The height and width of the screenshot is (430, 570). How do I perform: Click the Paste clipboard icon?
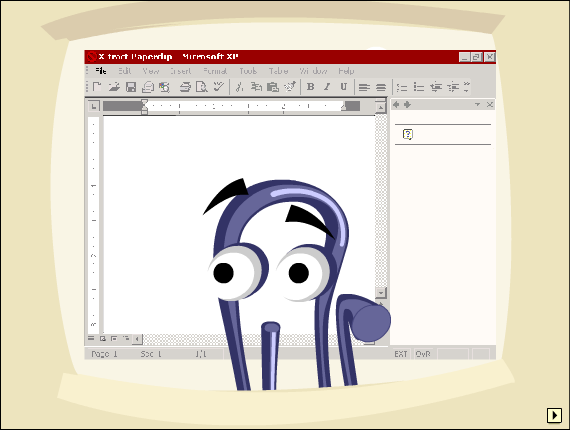point(273,87)
